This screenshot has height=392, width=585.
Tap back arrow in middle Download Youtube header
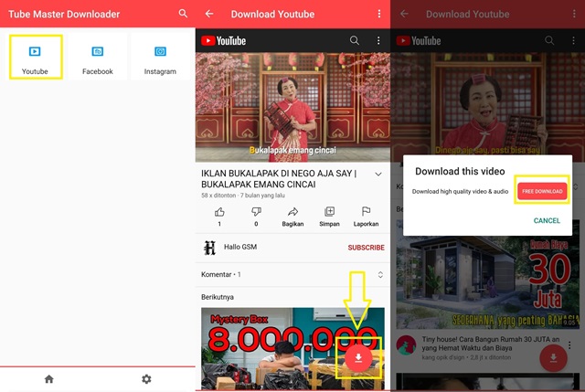pos(209,14)
